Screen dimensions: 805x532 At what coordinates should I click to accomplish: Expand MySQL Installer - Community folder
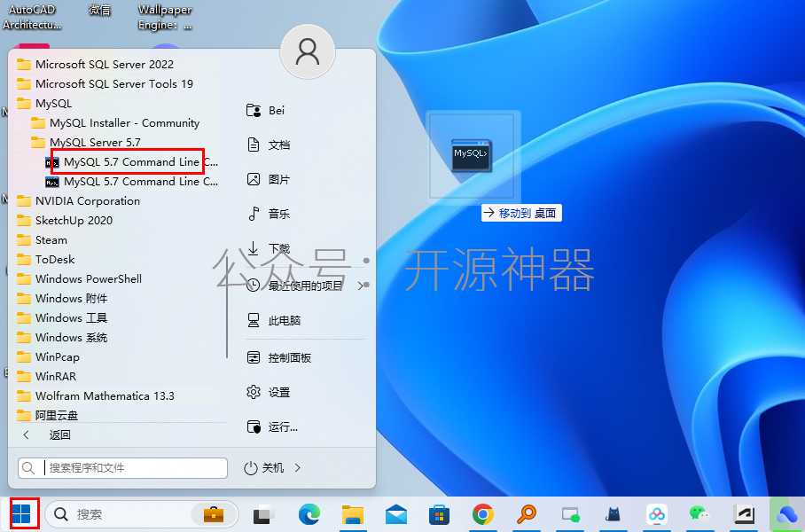click(115, 122)
